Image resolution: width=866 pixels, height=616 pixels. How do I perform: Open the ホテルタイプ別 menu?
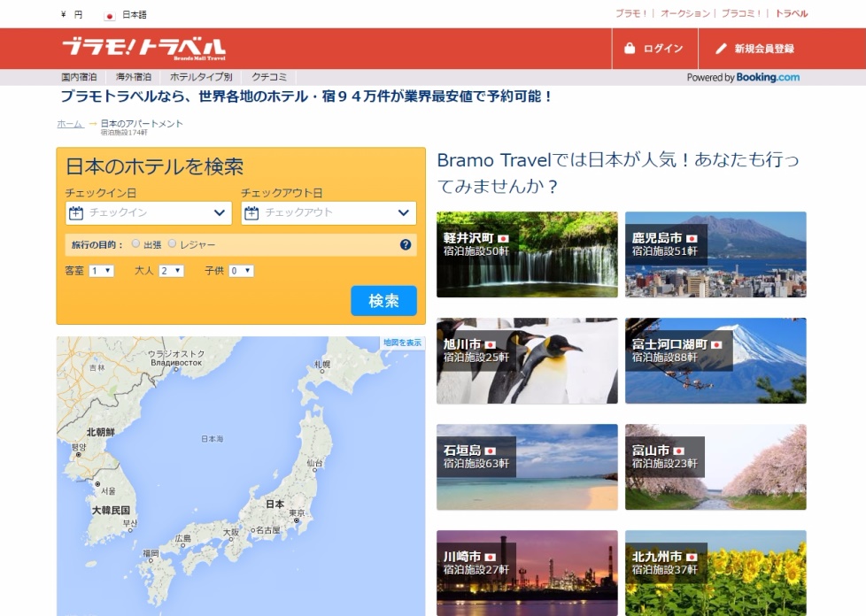click(201, 77)
